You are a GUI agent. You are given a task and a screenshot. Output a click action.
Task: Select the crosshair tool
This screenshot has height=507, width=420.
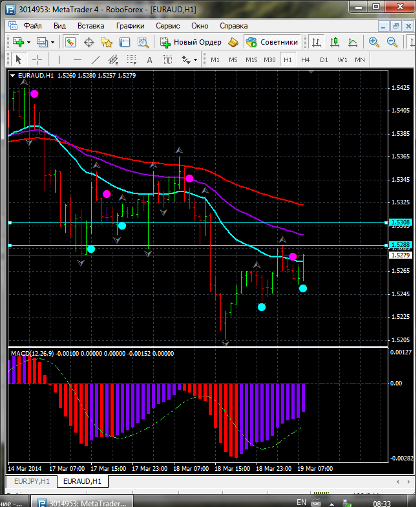(37, 59)
